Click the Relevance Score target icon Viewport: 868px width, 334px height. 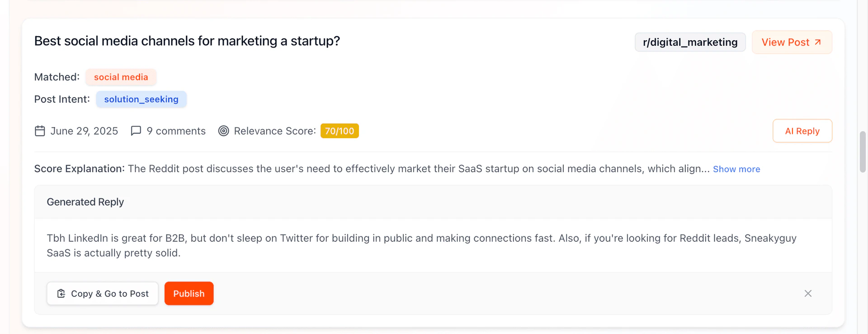pos(223,131)
